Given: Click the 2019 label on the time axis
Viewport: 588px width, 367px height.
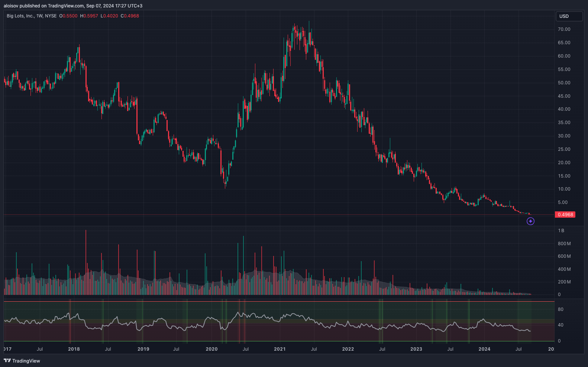Looking at the screenshot, I should tap(143, 349).
